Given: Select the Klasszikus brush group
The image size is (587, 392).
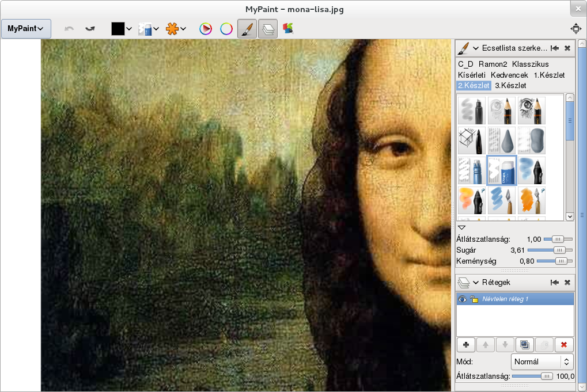Looking at the screenshot, I should [x=530, y=64].
